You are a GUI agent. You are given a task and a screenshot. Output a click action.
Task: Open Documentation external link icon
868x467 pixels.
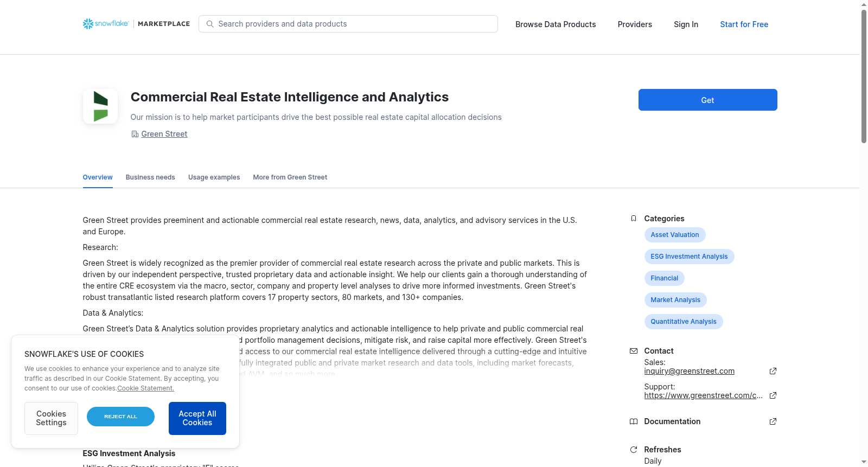(x=773, y=421)
